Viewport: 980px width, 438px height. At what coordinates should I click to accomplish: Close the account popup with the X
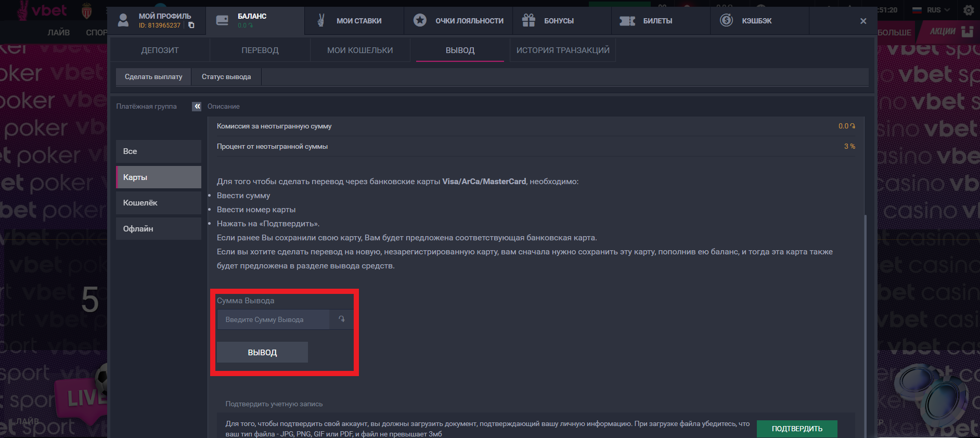coord(863,21)
